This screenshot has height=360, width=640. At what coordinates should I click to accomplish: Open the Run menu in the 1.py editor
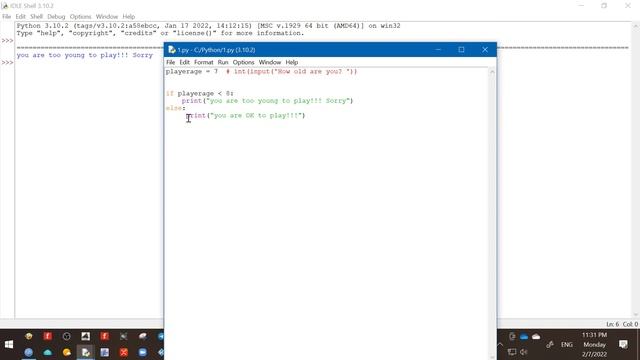click(223, 62)
